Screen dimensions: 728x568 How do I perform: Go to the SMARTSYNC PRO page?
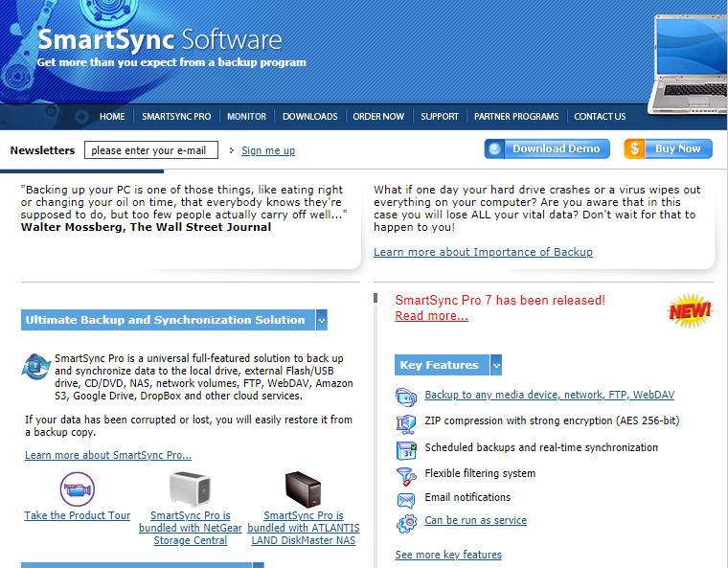pos(176,117)
